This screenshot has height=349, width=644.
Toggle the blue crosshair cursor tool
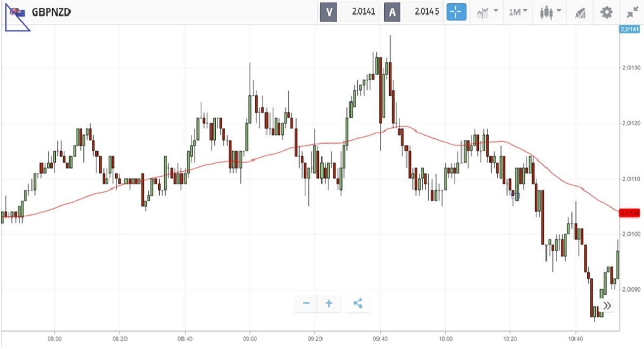pyautogui.click(x=456, y=12)
